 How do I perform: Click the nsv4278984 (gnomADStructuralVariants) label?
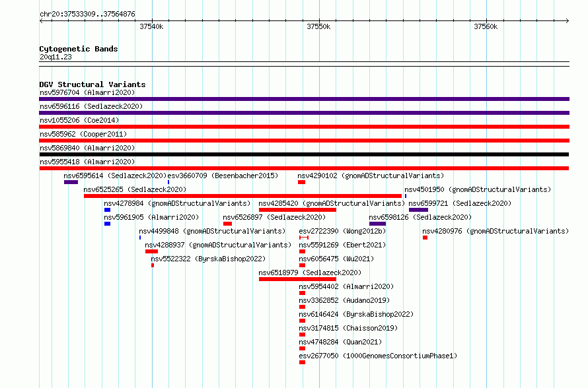coord(177,203)
